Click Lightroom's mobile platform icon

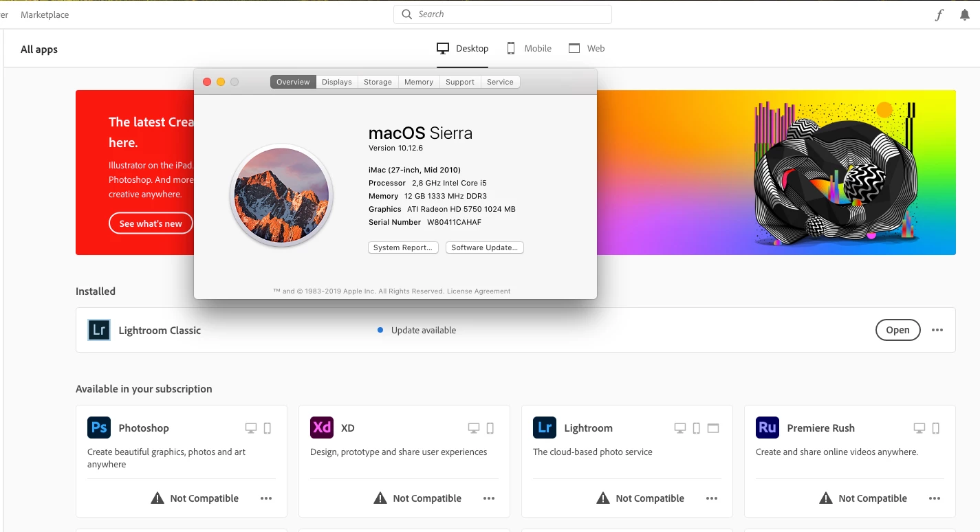point(697,428)
